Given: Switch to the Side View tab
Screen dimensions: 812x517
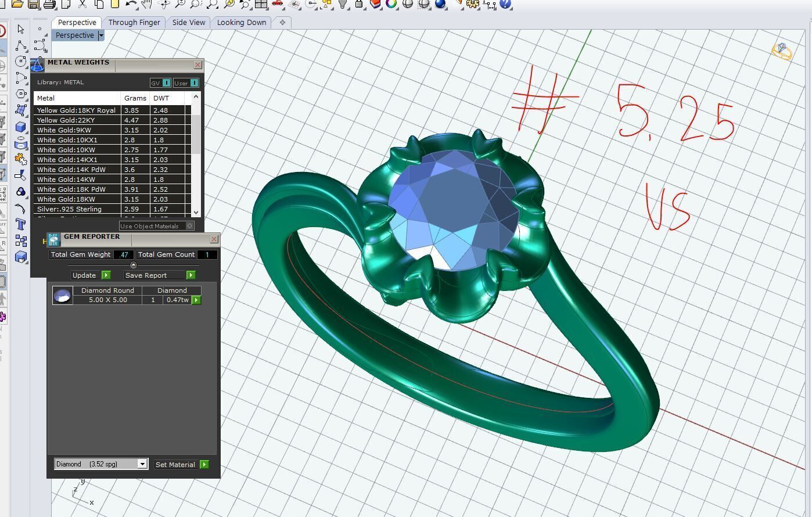Looking at the screenshot, I should click(189, 22).
